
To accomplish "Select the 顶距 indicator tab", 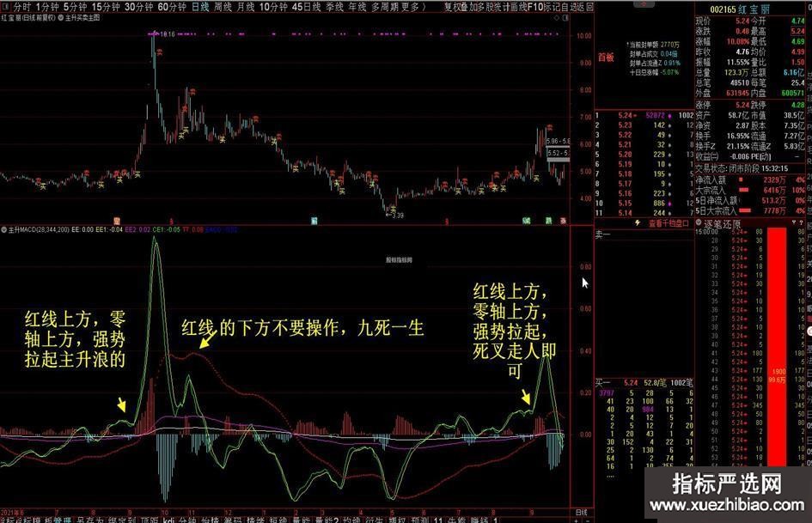I will pyautogui.click(x=149, y=520).
